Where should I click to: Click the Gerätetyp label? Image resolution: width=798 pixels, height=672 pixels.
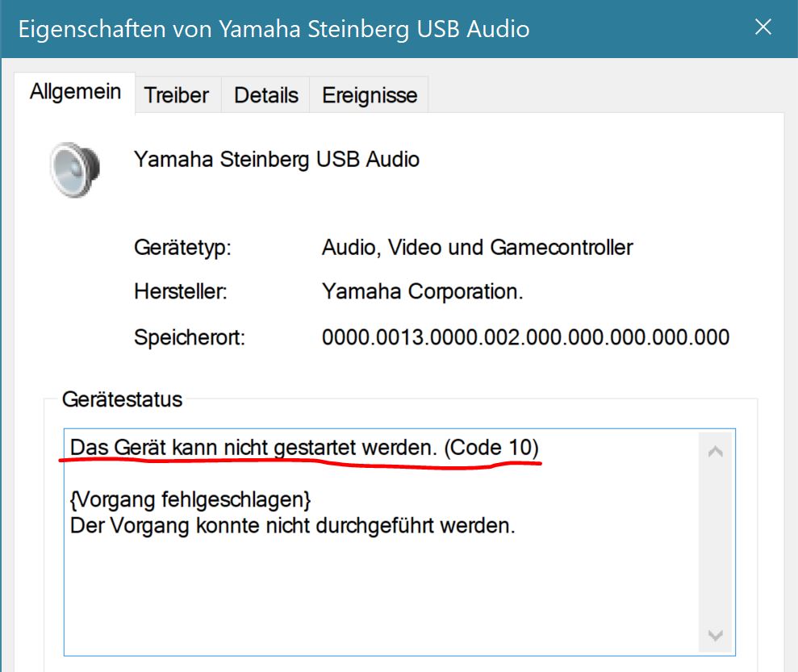[x=182, y=247]
